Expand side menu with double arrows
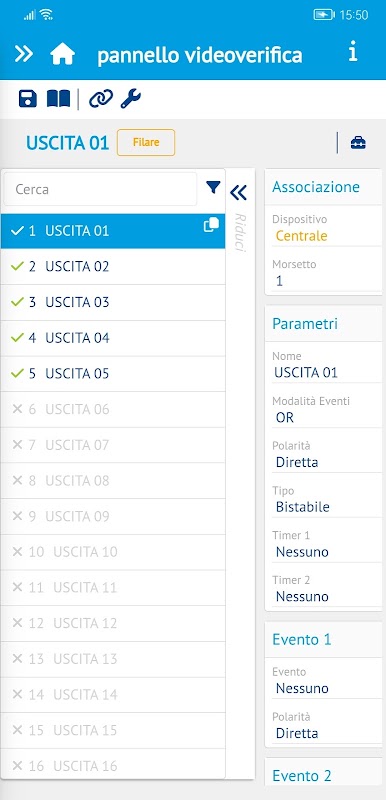Viewport: 386px width, 800px height. [x=23, y=54]
